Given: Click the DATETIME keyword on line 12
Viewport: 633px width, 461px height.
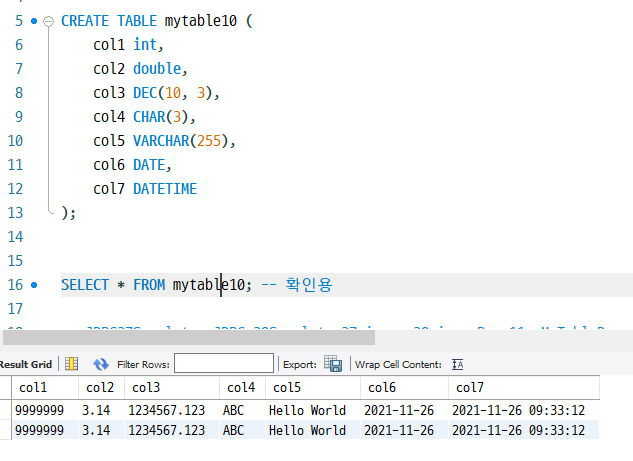Looking at the screenshot, I should click(x=165, y=189).
